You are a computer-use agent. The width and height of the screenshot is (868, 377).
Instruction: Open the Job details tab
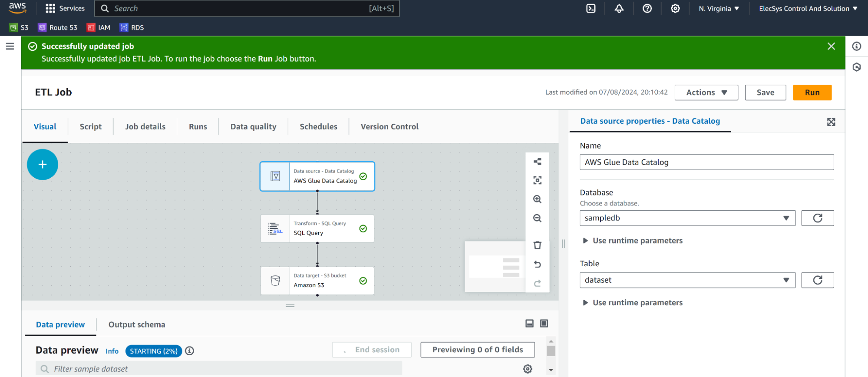pyautogui.click(x=145, y=126)
